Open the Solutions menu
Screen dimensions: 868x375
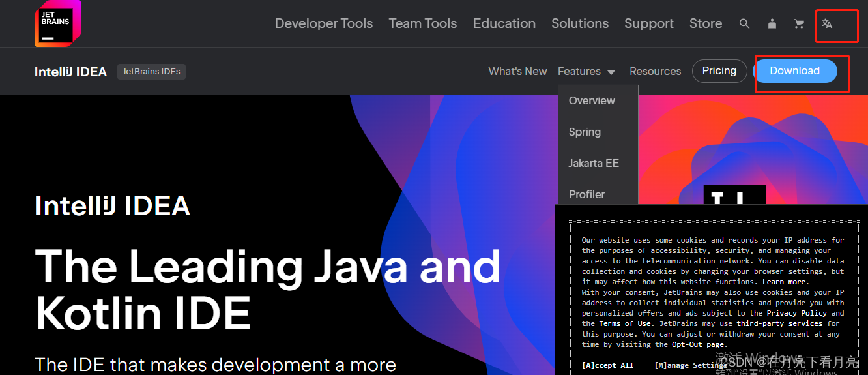tap(580, 23)
